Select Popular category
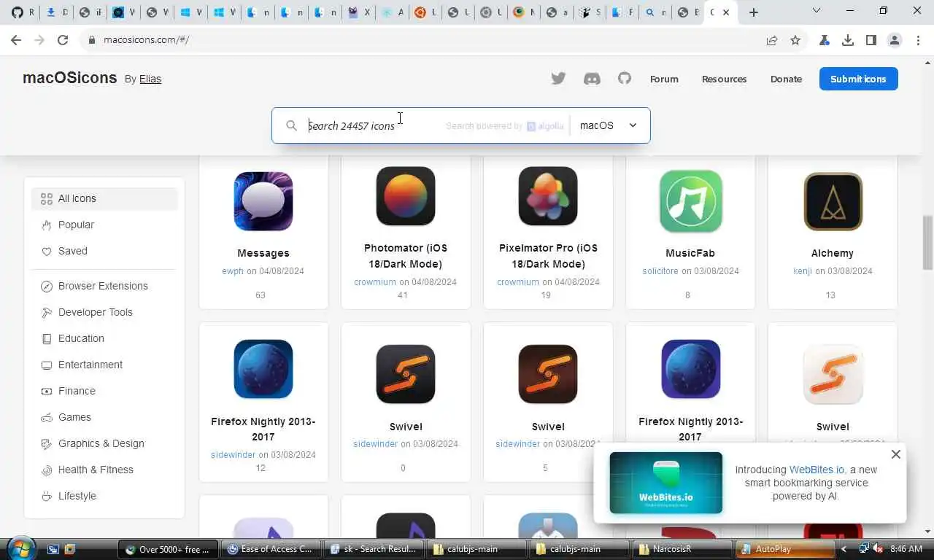The width and height of the screenshot is (934, 560). point(104,225)
